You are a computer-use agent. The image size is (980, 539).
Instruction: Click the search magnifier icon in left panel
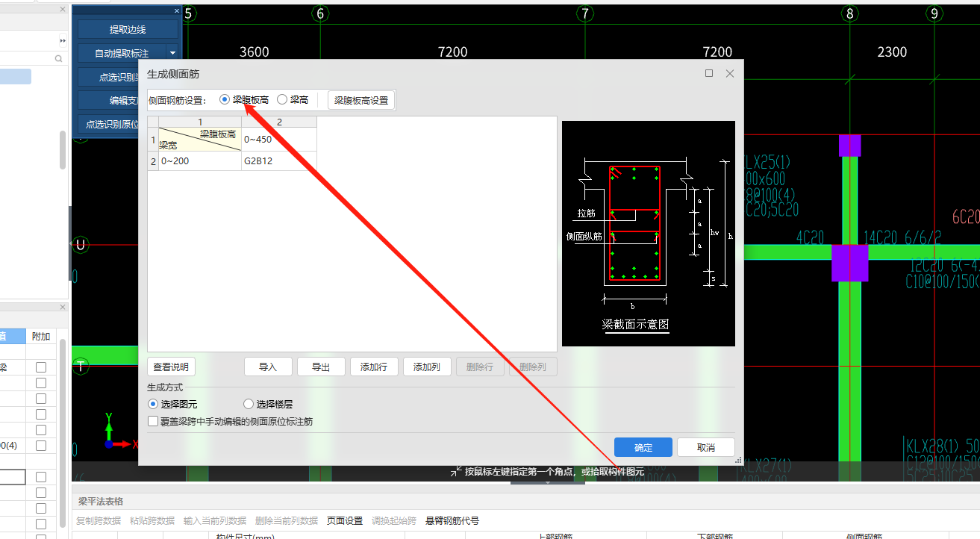point(59,58)
